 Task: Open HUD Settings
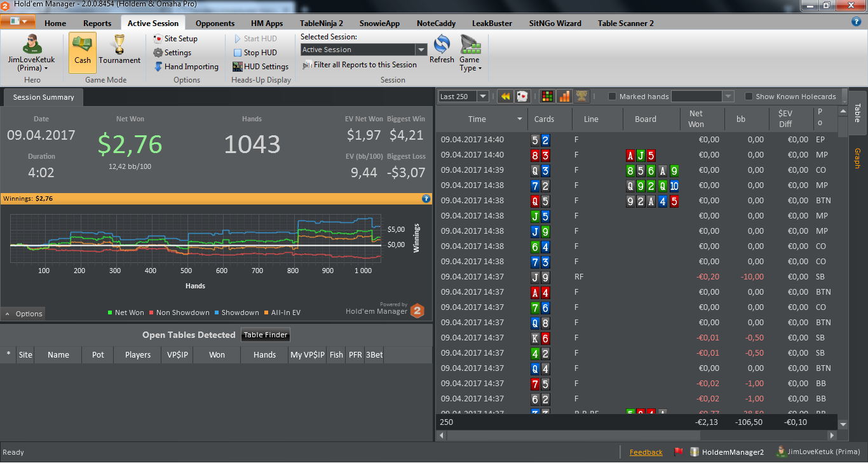(x=261, y=67)
